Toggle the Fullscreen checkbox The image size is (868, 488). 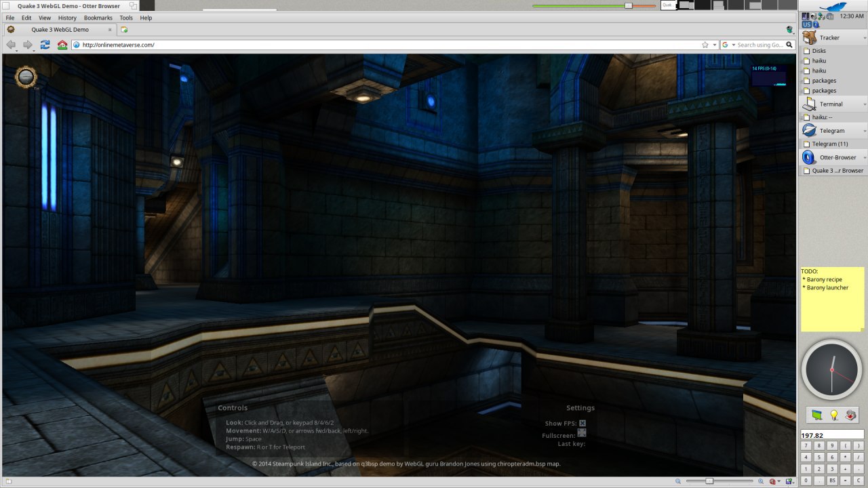(x=582, y=433)
